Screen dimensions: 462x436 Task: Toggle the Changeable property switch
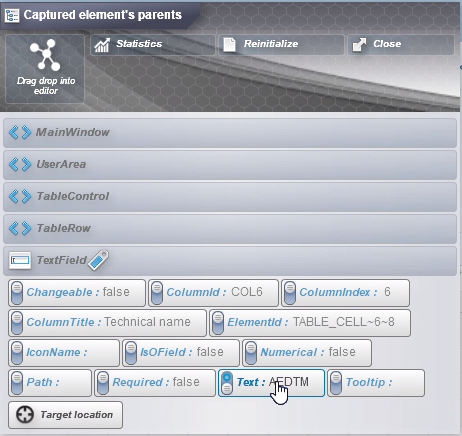[17, 293]
